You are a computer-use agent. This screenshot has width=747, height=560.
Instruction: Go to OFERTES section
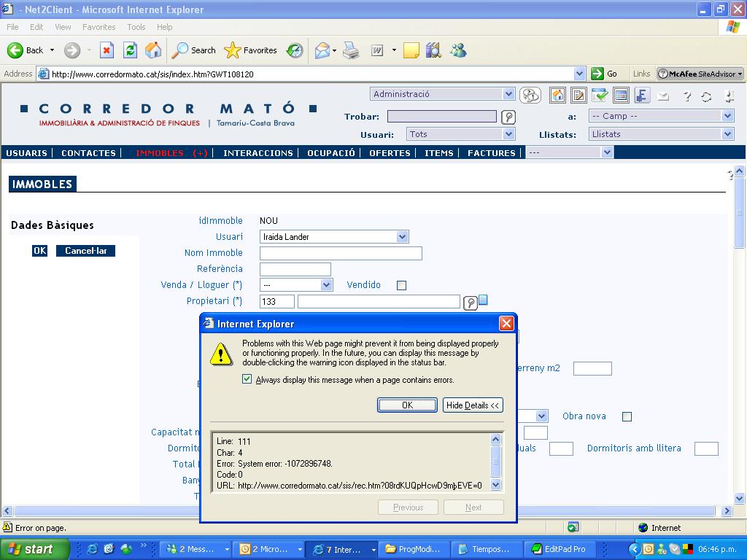pos(390,153)
